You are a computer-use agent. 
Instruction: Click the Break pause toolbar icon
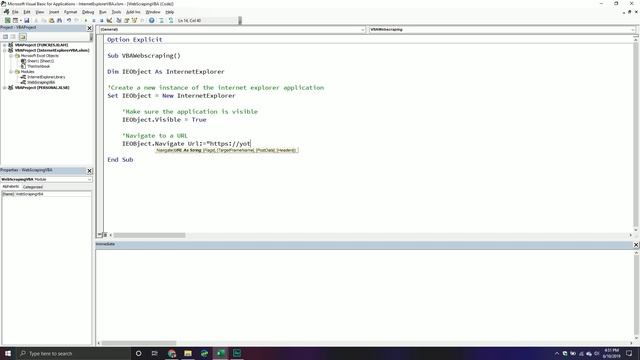(94, 20)
